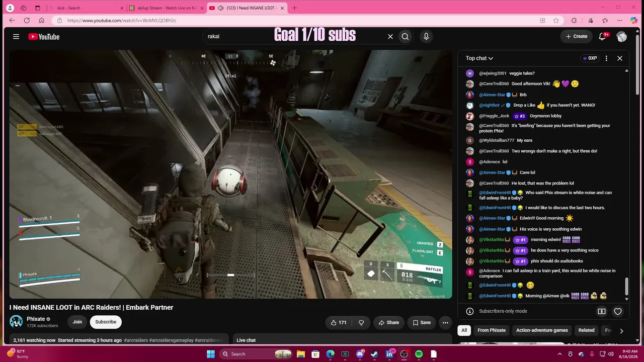644x362 pixels.
Task: Open the browser extensions puzzle icon
Action: pos(574,20)
